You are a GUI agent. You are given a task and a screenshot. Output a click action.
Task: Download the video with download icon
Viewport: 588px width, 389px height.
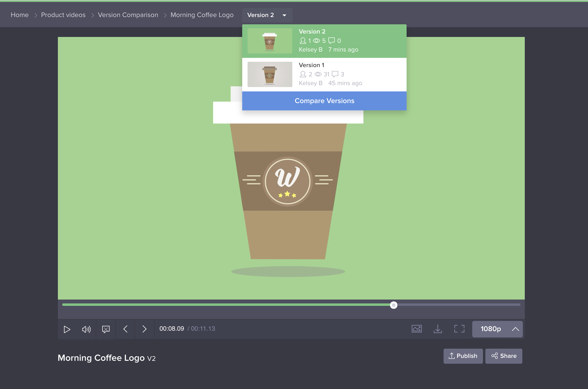pyautogui.click(x=438, y=329)
